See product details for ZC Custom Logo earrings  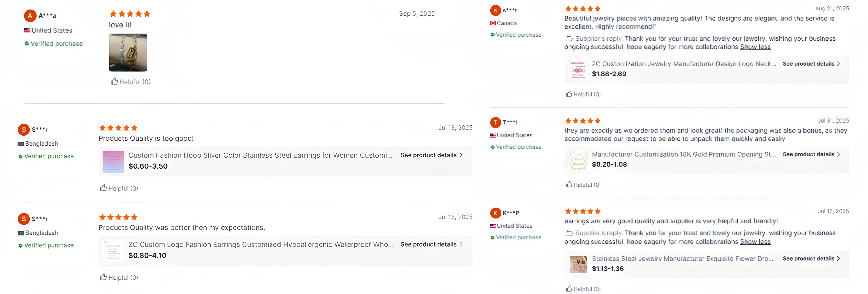point(431,244)
